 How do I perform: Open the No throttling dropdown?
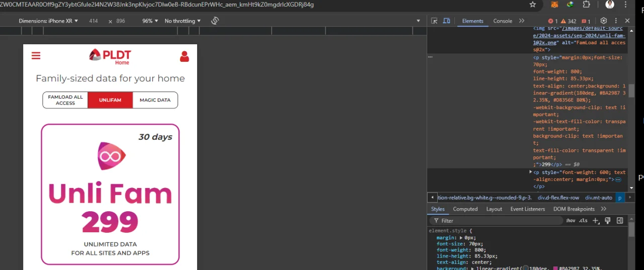click(x=183, y=21)
